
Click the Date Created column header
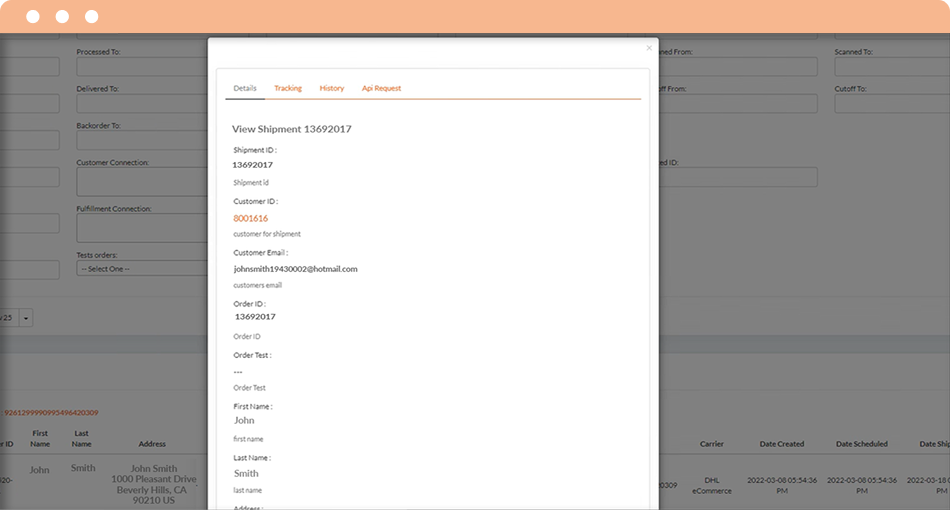[x=781, y=444]
